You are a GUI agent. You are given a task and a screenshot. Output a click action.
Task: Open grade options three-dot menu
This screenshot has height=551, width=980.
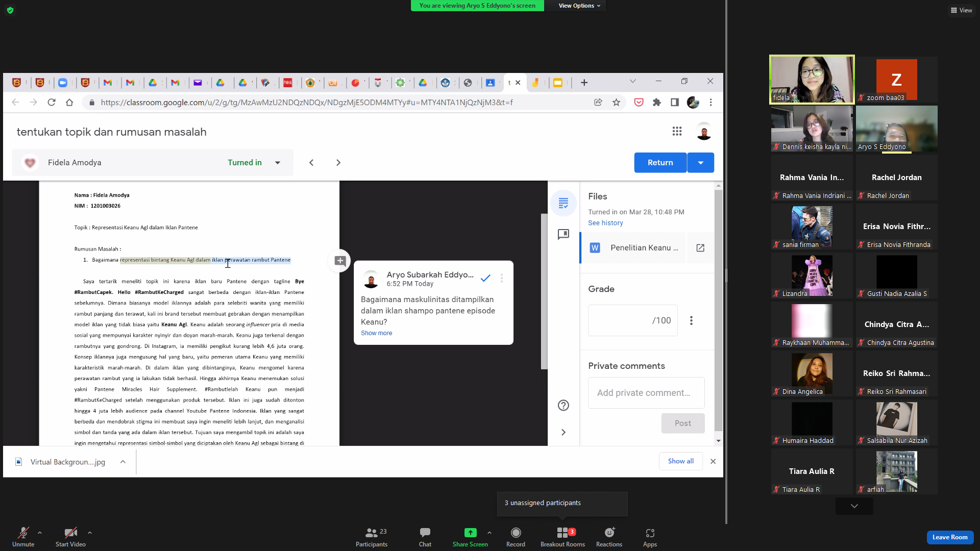point(692,320)
